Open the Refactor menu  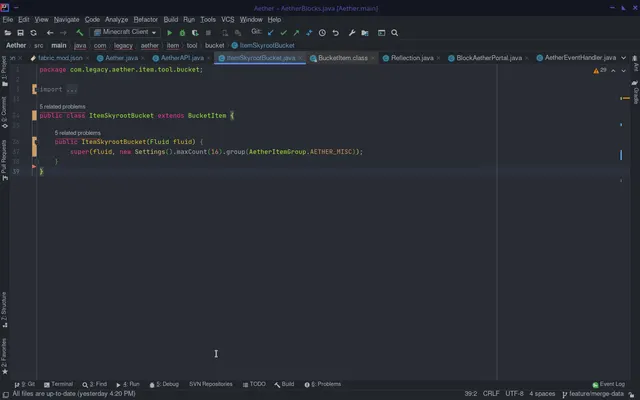point(146,20)
